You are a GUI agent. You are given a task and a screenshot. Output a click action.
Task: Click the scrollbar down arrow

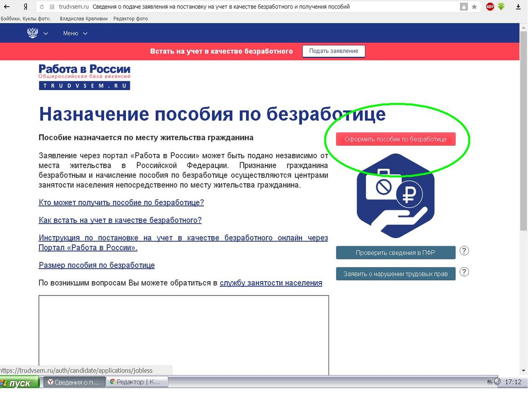524,371
